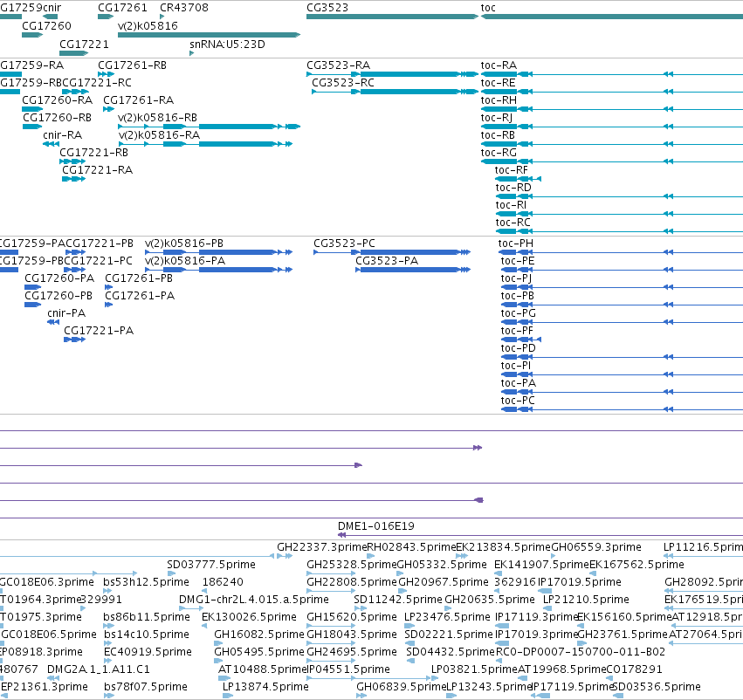Image resolution: width=743 pixels, height=700 pixels.
Task: Select the CG17221-PA protein label
Action: [x=99, y=330]
